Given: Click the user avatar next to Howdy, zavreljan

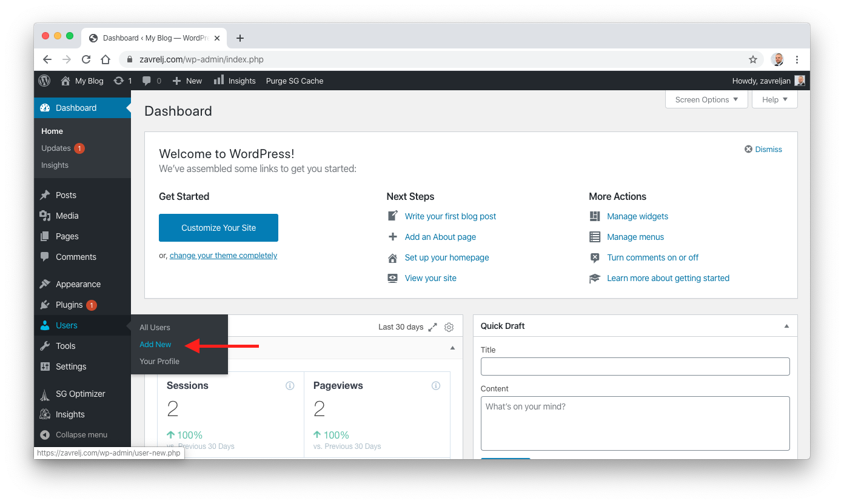Looking at the screenshot, I should [x=800, y=81].
